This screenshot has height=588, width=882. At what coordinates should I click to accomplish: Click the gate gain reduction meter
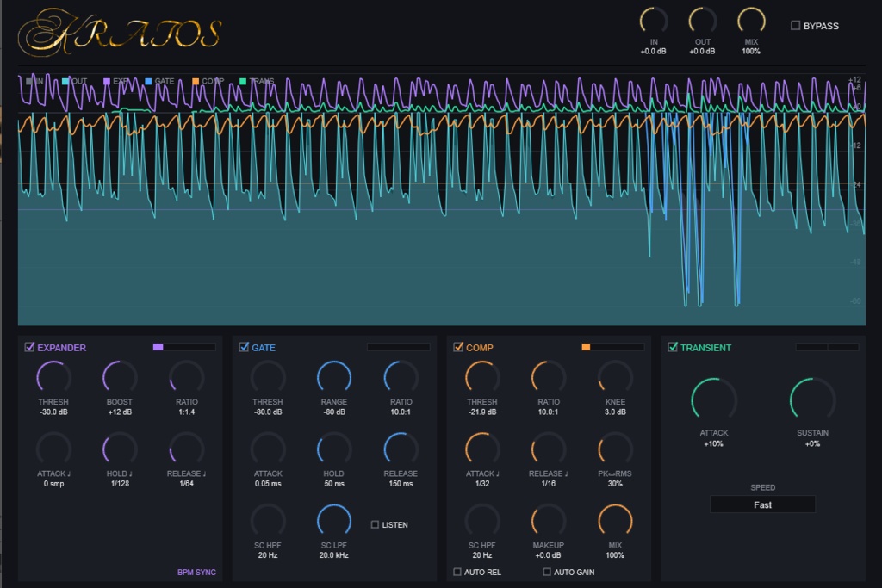tap(398, 347)
